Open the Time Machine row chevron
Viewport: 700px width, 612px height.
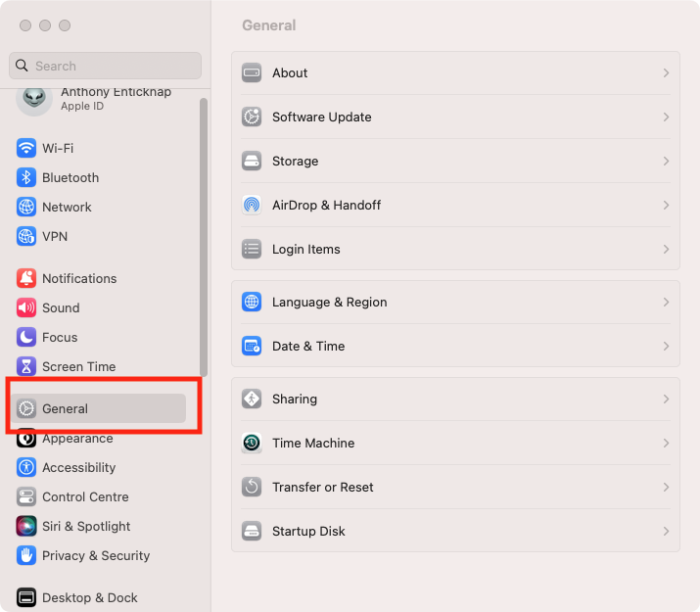666,444
